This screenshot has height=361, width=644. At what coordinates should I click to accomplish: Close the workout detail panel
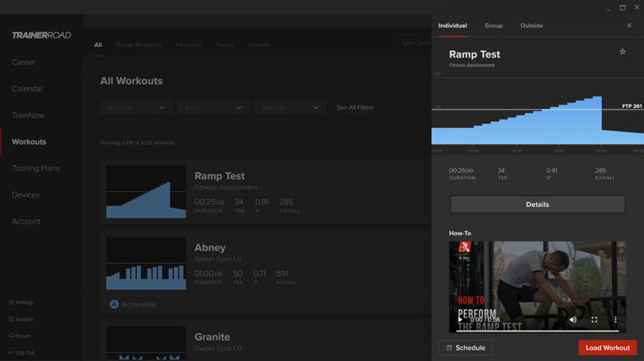point(629,25)
